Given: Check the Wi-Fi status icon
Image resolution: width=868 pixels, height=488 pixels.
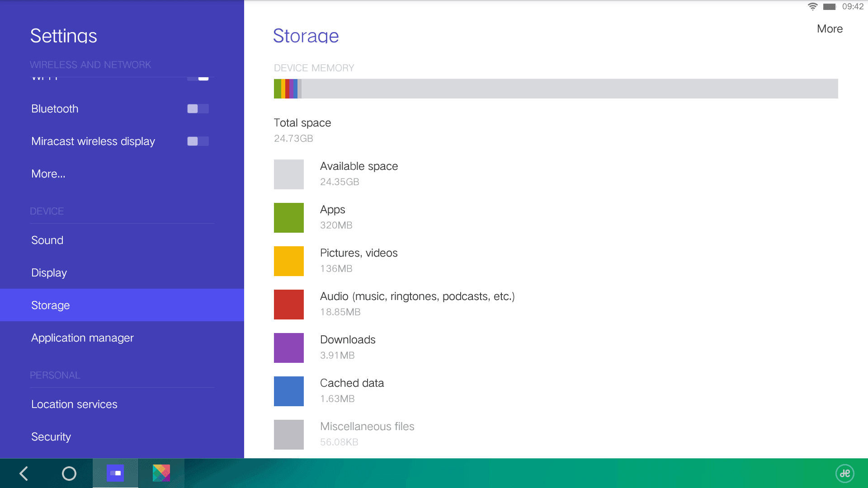Looking at the screenshot, I should pyautogui.click(x=812, y=7).
